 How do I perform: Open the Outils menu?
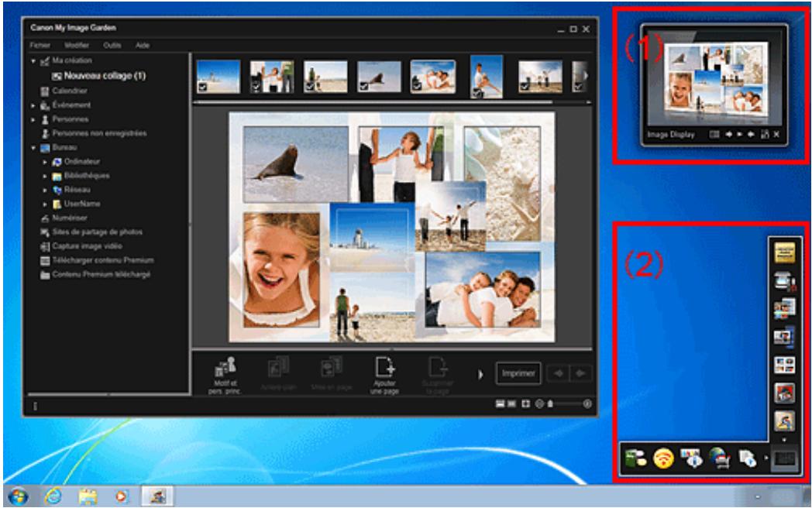112,46
